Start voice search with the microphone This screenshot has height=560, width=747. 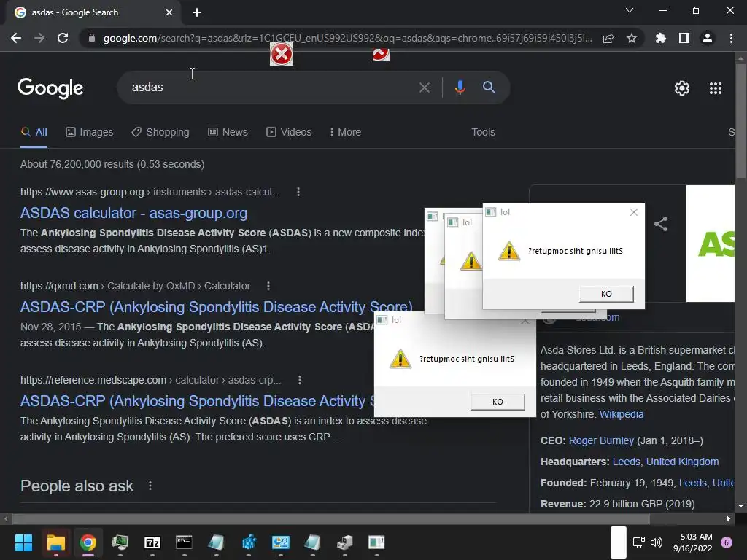460,87
